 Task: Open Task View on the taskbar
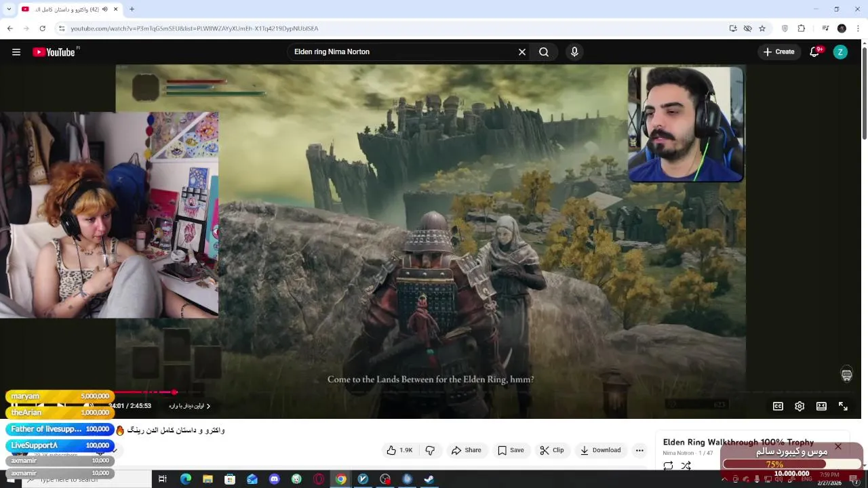(x=163, y=479)
